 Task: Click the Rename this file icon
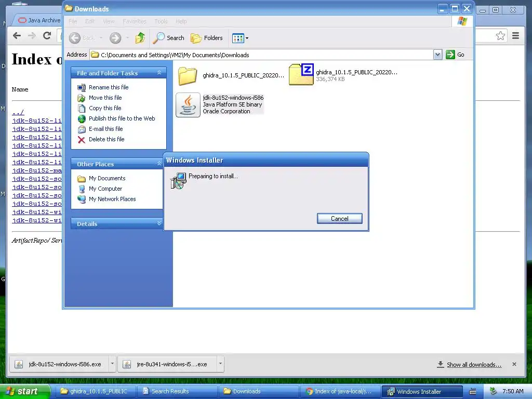click(x=82, y=87)
